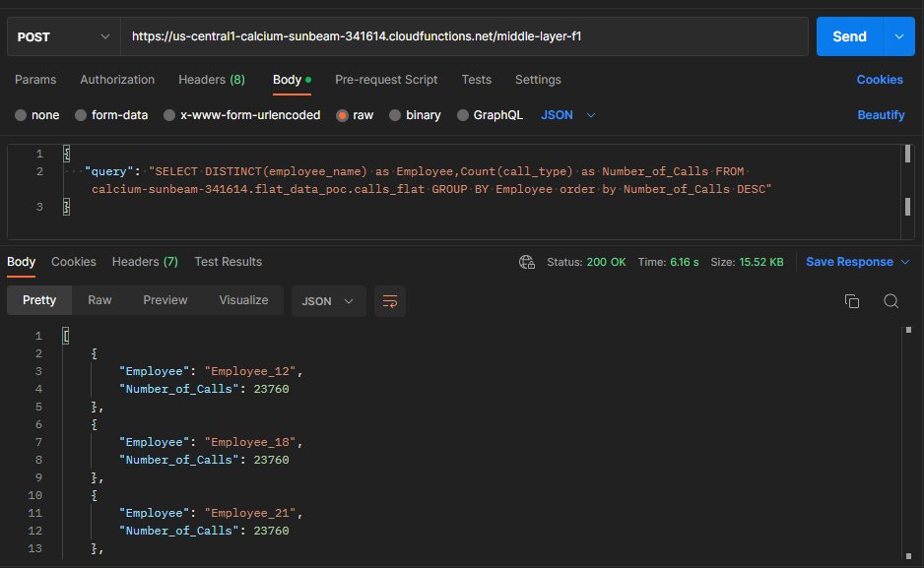This screenshot has width=924, height=568.
Task: Click the response vertical scrollbar
Action: tap(908, 441)
